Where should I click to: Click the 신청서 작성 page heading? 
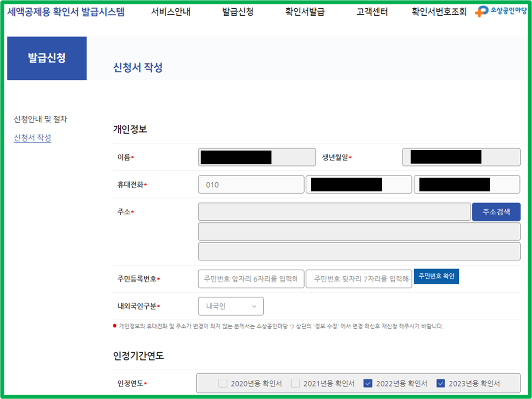(x=138, y=68)
